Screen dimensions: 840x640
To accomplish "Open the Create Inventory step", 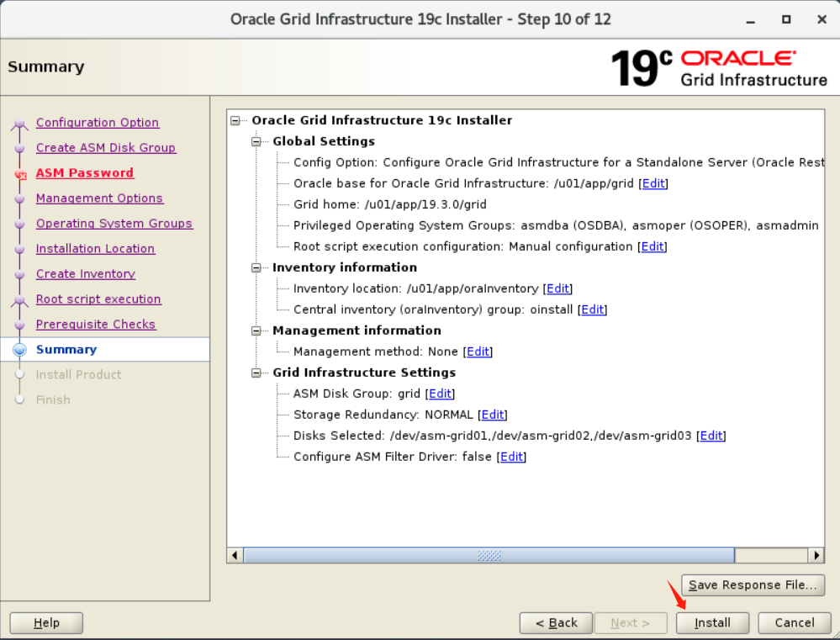I will coord(86,274).
